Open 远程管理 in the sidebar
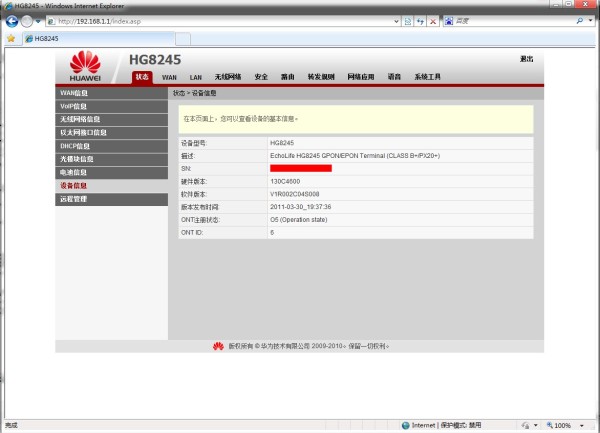Screen dimensions: 600x433 pyautogui.click(x=73, y=198)
